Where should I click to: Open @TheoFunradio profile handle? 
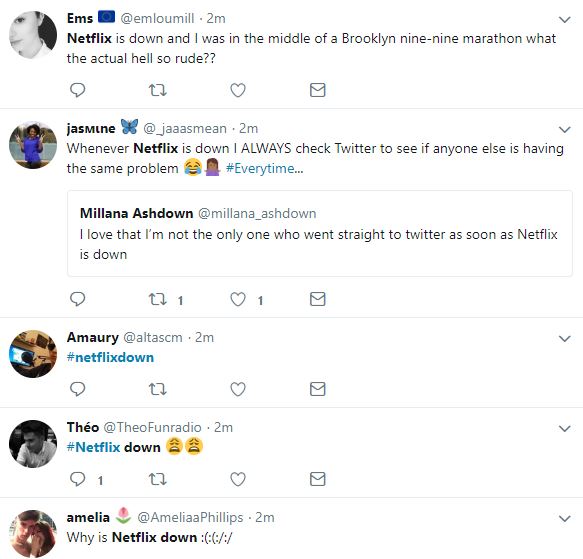click(152, 427)
